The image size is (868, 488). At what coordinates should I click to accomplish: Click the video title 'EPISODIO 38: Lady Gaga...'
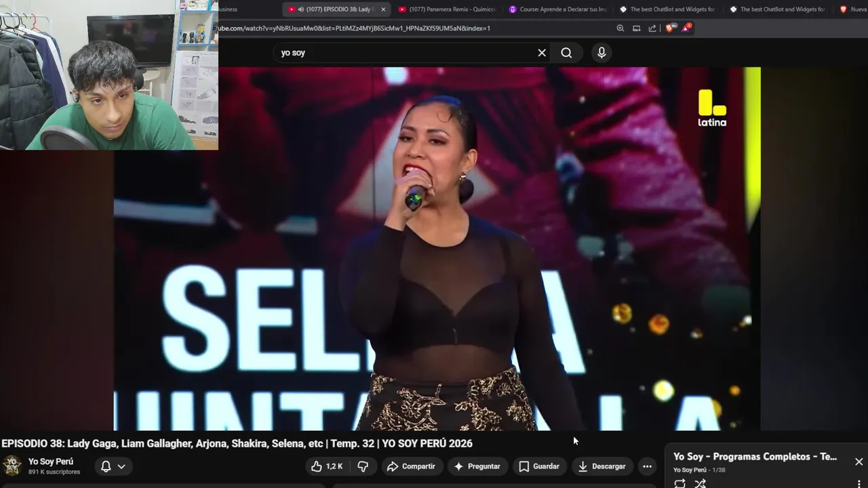[x=237, y=443]
